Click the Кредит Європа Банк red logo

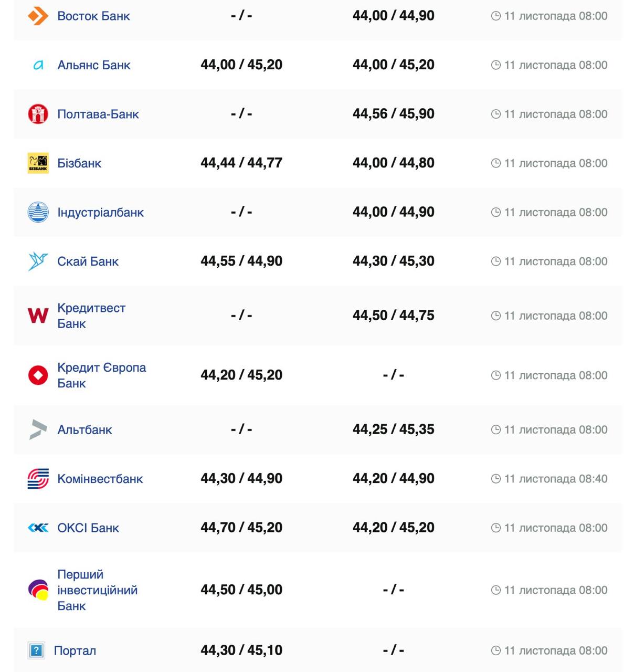coord(38,375)
